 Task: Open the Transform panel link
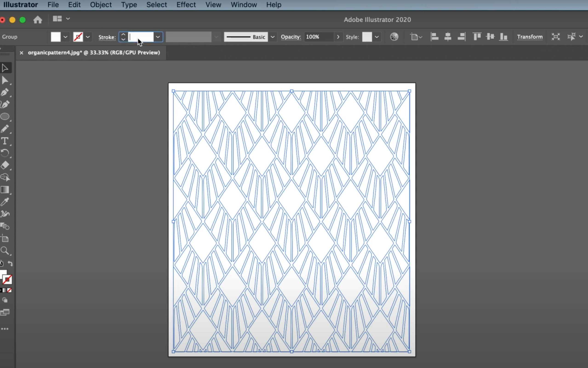[530, 37]
